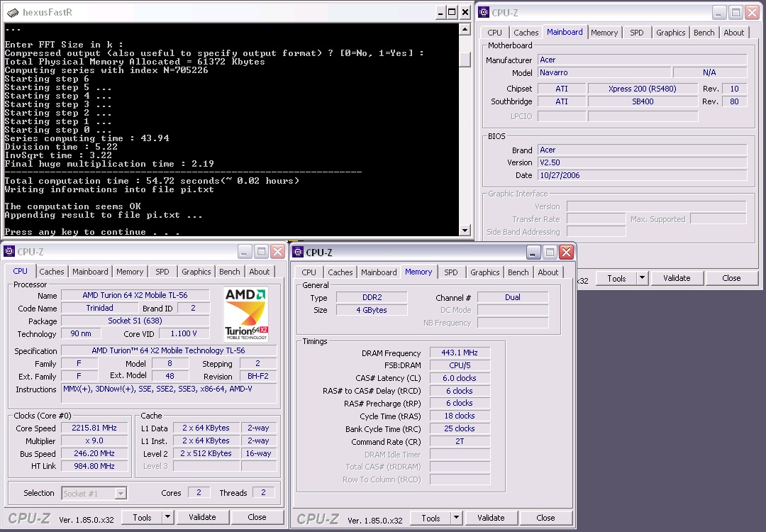Click the hexusFastR window title icon
The height and width of the screenshot is (532, 766).
pyautogui.click(x=13, y=12)
